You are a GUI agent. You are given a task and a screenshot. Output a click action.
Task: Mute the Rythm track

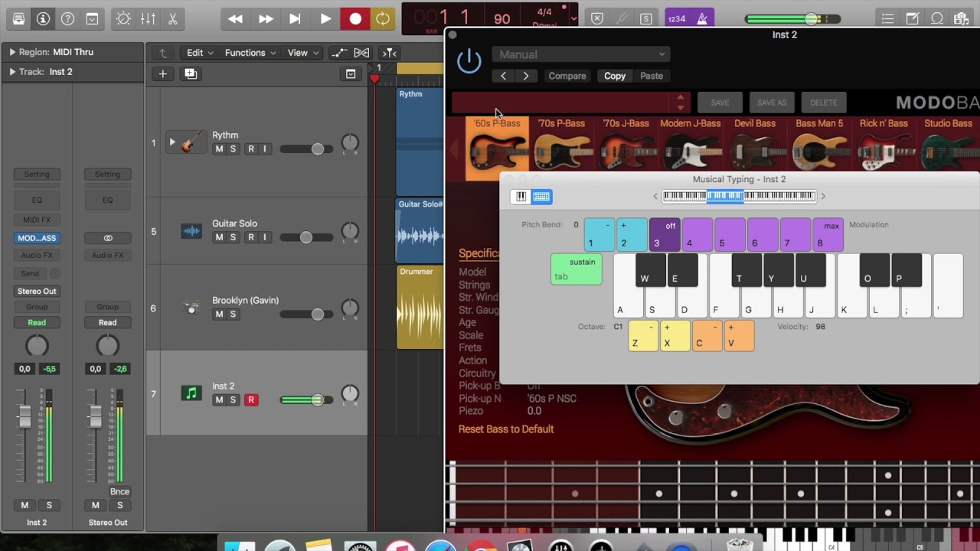[x=219, y=149]
